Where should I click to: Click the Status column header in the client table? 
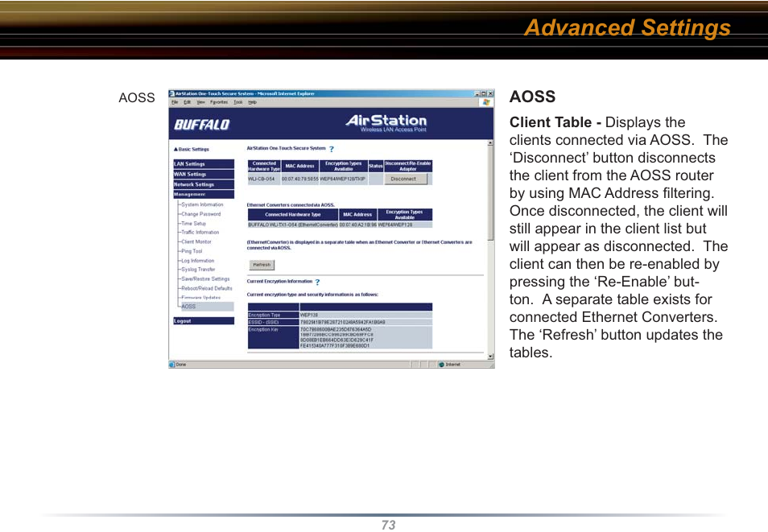[x=376, y=167]
